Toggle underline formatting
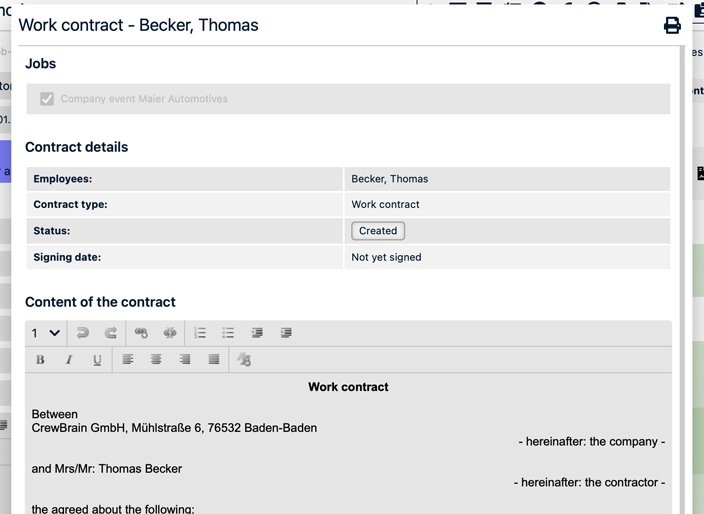The image size is (704, 514). (x=97, y=360)
